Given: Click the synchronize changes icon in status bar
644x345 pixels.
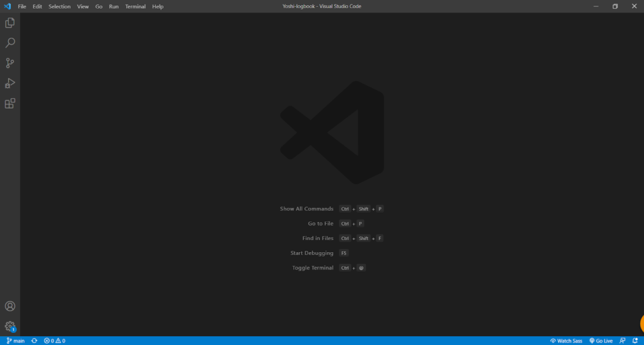Looking at the screenshot, I should (34, 341).
